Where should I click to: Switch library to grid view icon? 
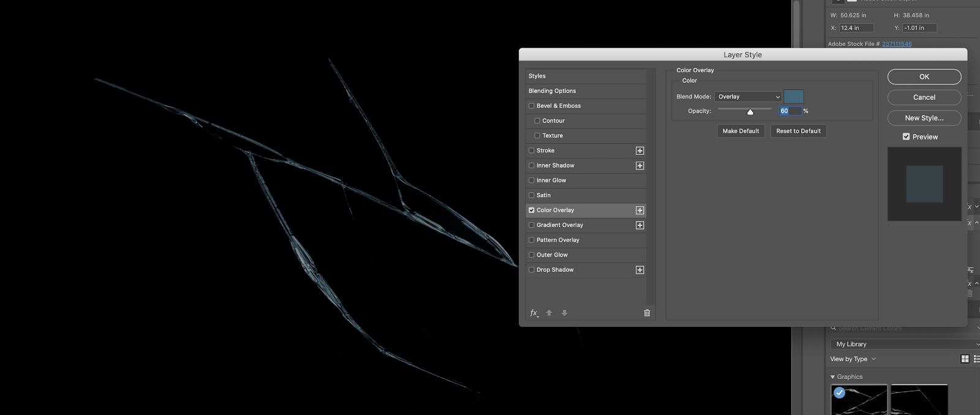tap(965, 359)
